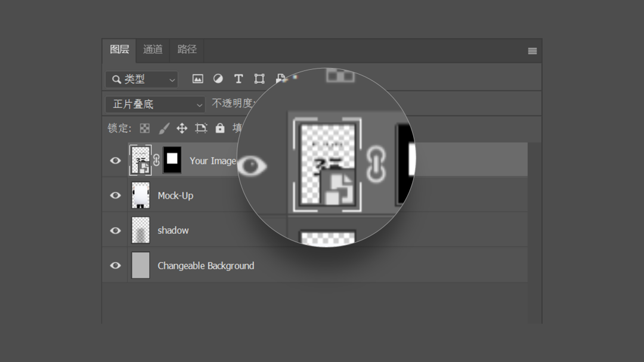Switch to the 通道 tab
Screen dimensions: 644x362
point(153,49)
